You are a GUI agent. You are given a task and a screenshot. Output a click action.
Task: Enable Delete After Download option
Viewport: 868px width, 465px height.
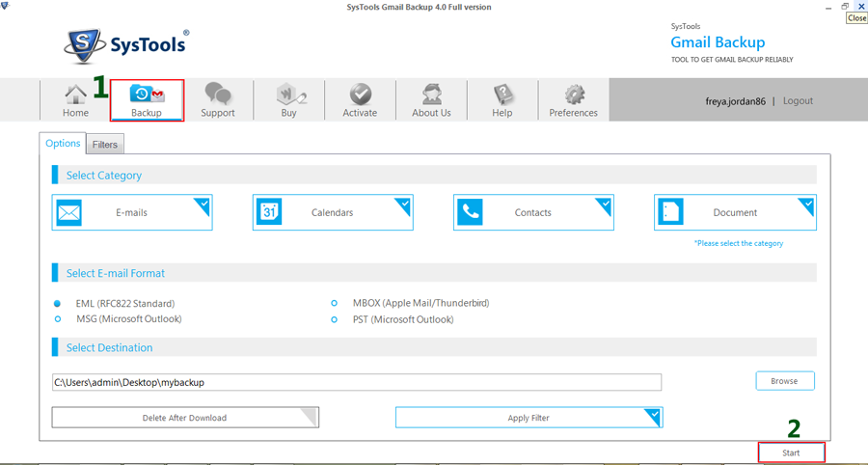(x=185, y=418)
